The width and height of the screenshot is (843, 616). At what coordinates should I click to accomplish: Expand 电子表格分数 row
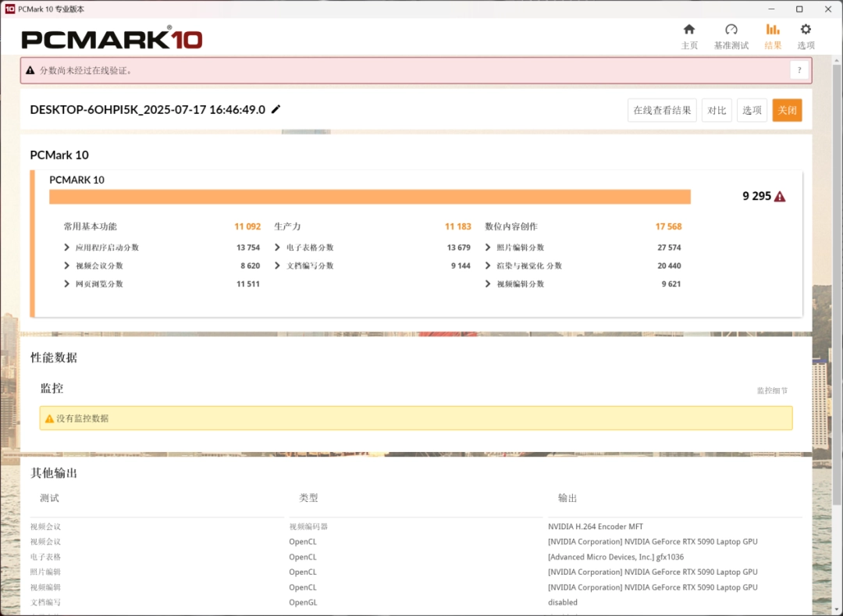click(x=277, y=247)
